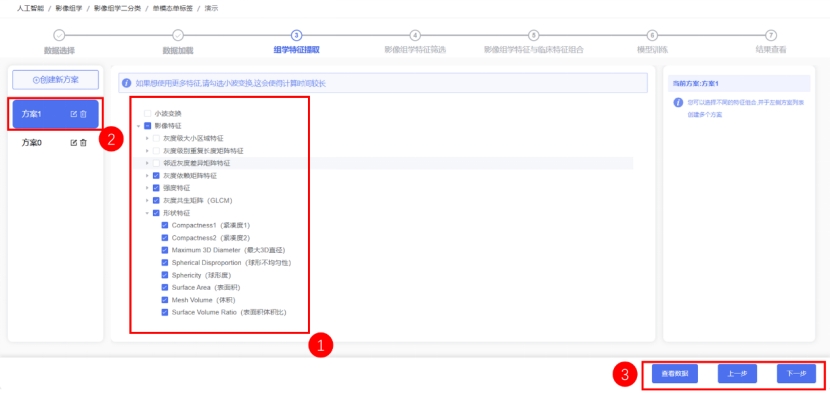This screenshot has height=393, width=830.
Task: Open 影像组学特征与临床特征组合 step label
Action: 534,50
